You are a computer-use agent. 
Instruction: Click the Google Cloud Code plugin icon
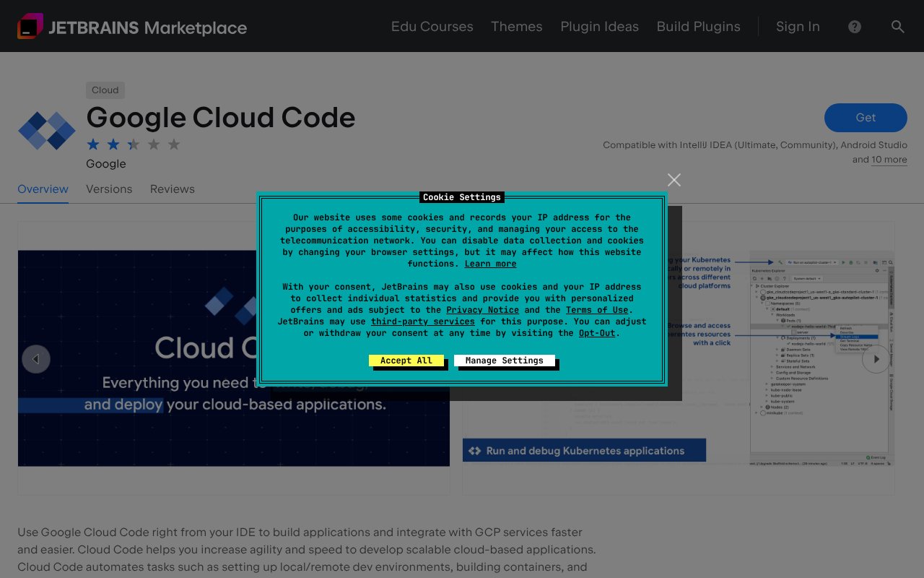47,131
